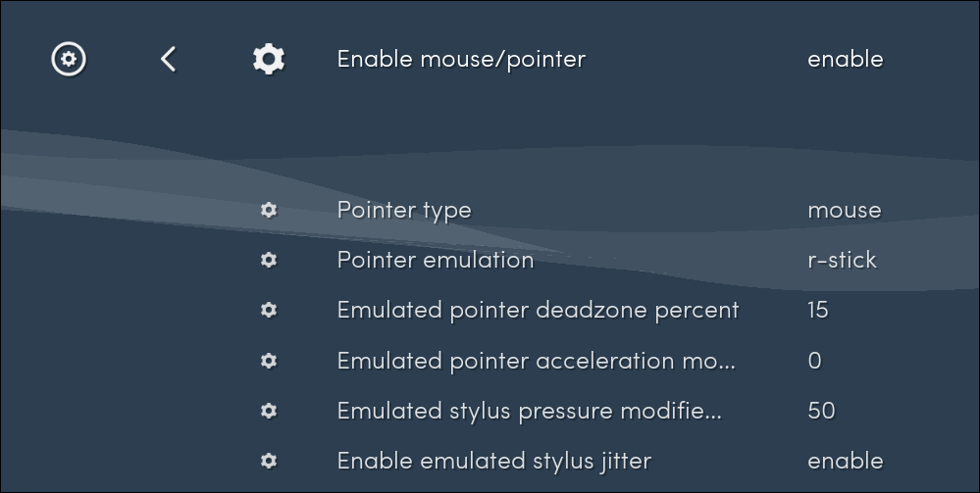Viewport: 980px width, 493px height.
Task: Go back using the left chevron arrow
Action: pos(168,59)
